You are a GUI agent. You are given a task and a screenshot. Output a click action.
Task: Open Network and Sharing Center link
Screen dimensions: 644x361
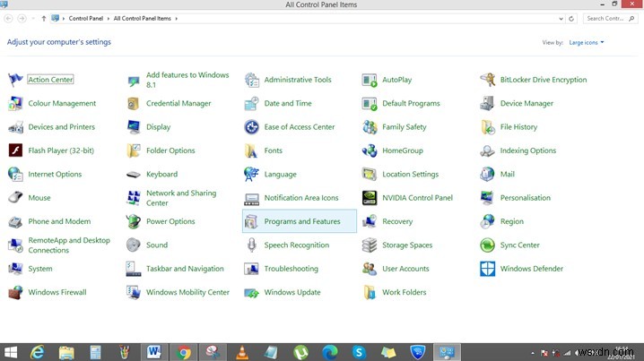[181, 198]
